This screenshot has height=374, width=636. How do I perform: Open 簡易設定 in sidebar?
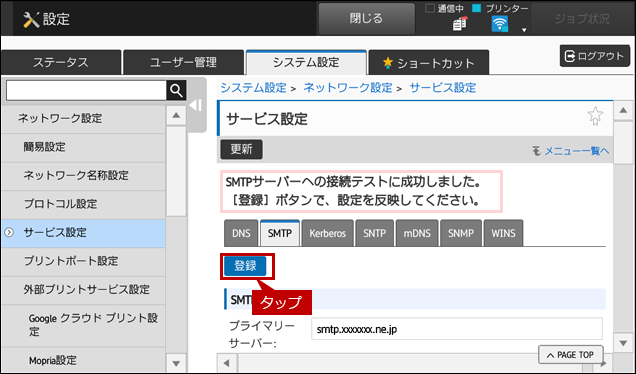[83, 147]
